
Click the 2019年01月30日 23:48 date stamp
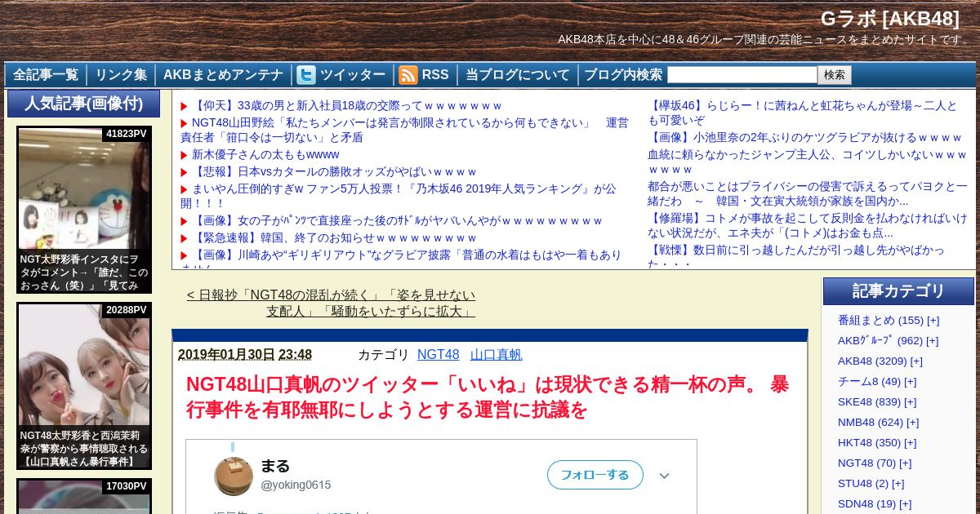tap(245, 354)
